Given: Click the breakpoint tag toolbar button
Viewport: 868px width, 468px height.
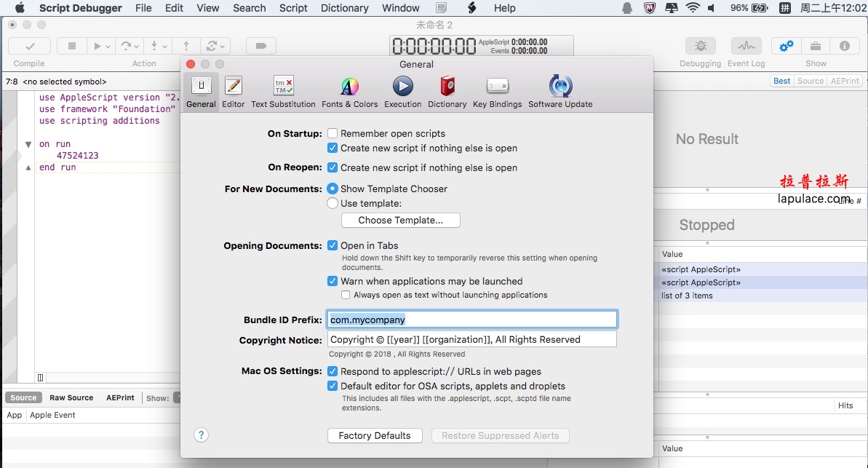Looking at the screenshot, I should click(x=260, y=46).
